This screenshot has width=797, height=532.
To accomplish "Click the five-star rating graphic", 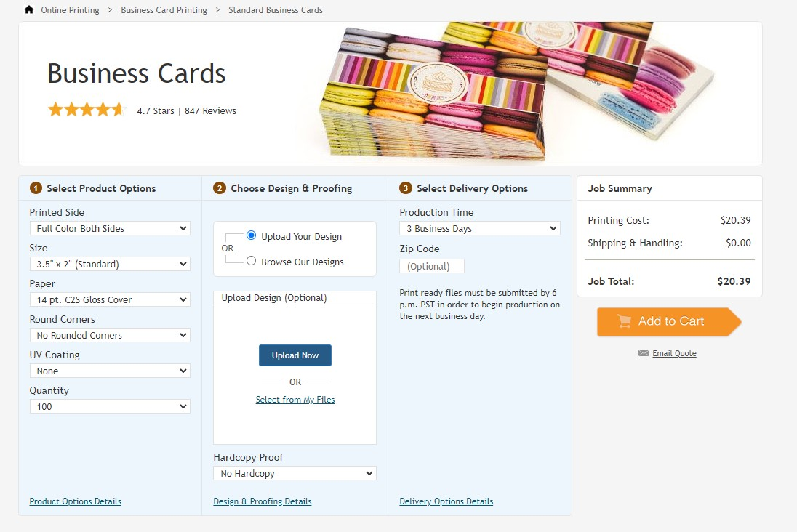I will tap(87, 109).
